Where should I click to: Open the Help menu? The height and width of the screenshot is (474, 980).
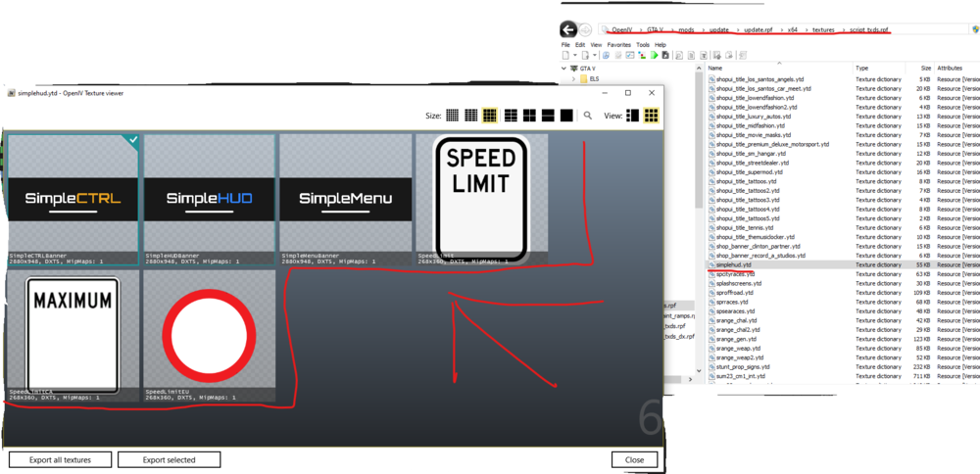tap(661, 45)
